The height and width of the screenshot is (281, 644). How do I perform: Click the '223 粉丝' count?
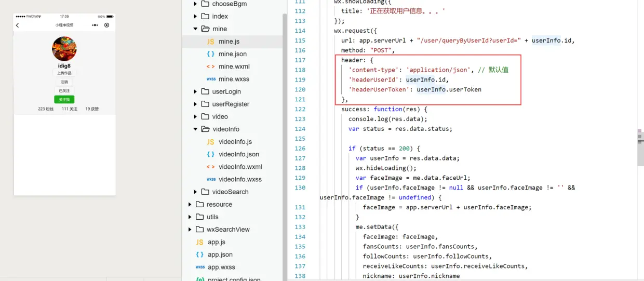46,109
